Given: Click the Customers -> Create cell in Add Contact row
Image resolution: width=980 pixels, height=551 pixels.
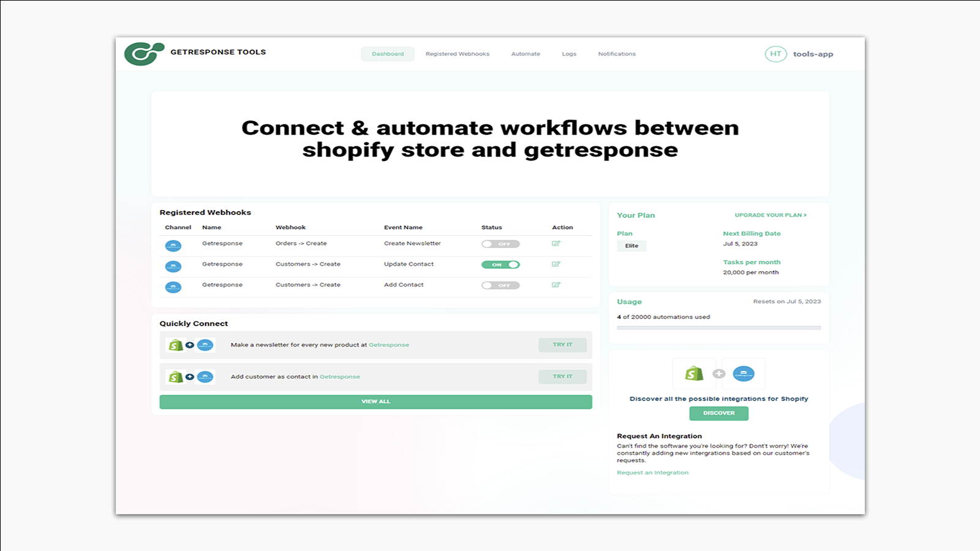Looking at the screenshot, I should 308,285.
